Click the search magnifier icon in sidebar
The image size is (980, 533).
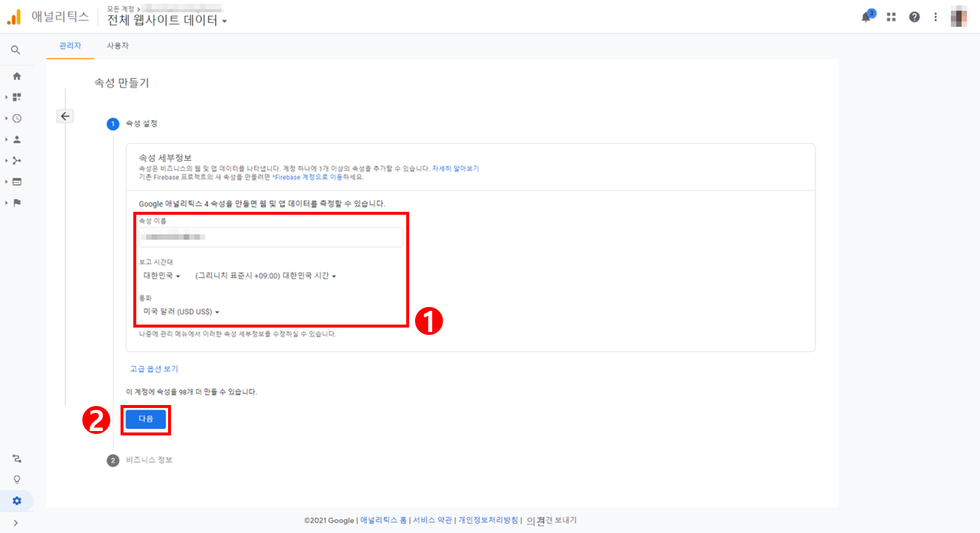click(x=16, y=50)
